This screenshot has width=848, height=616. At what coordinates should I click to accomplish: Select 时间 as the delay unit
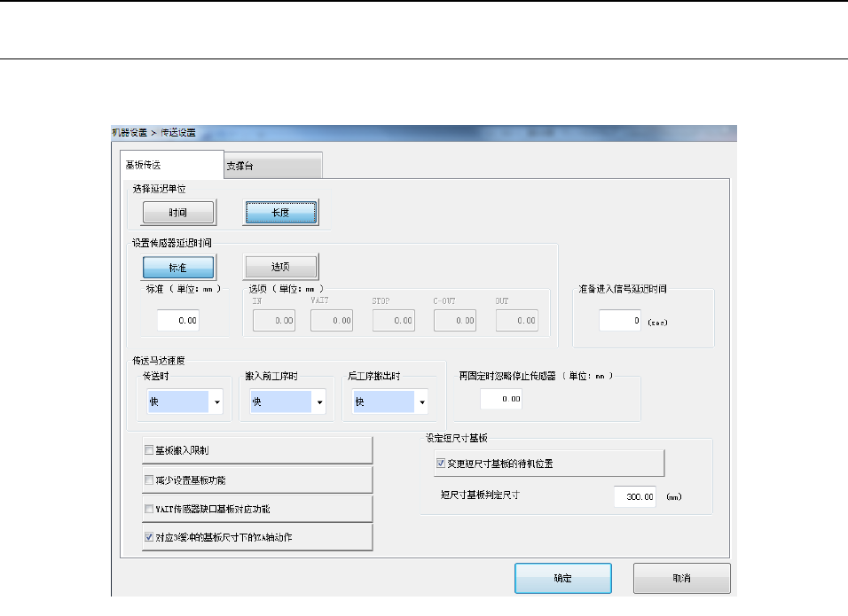178,213
